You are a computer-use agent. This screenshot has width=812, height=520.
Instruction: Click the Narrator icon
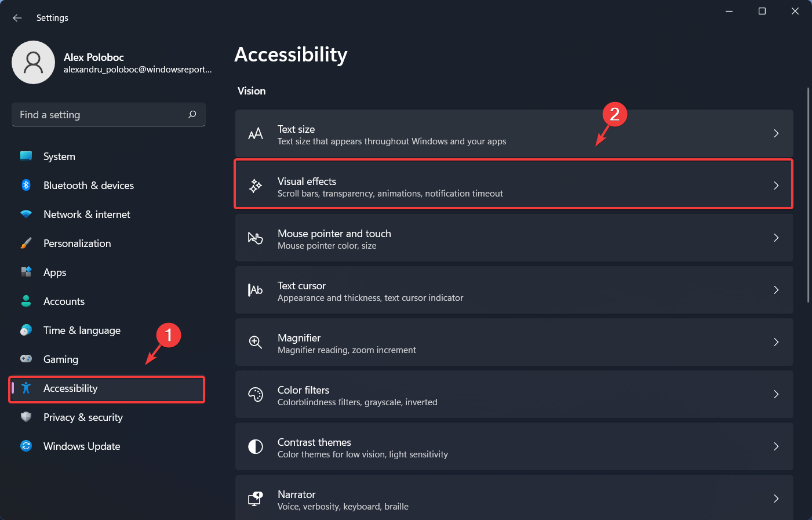pyautogui.click(x=256, y=499)
